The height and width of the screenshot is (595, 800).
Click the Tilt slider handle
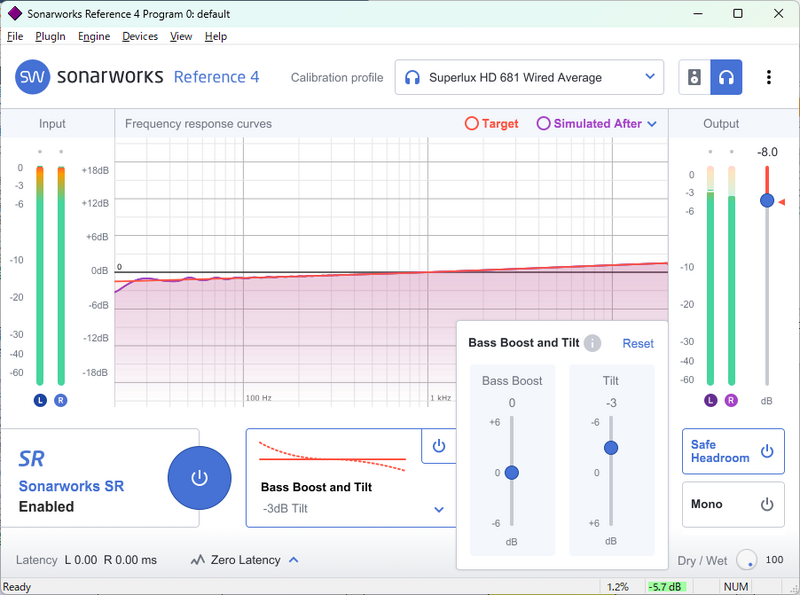click(x=611, y=448)
